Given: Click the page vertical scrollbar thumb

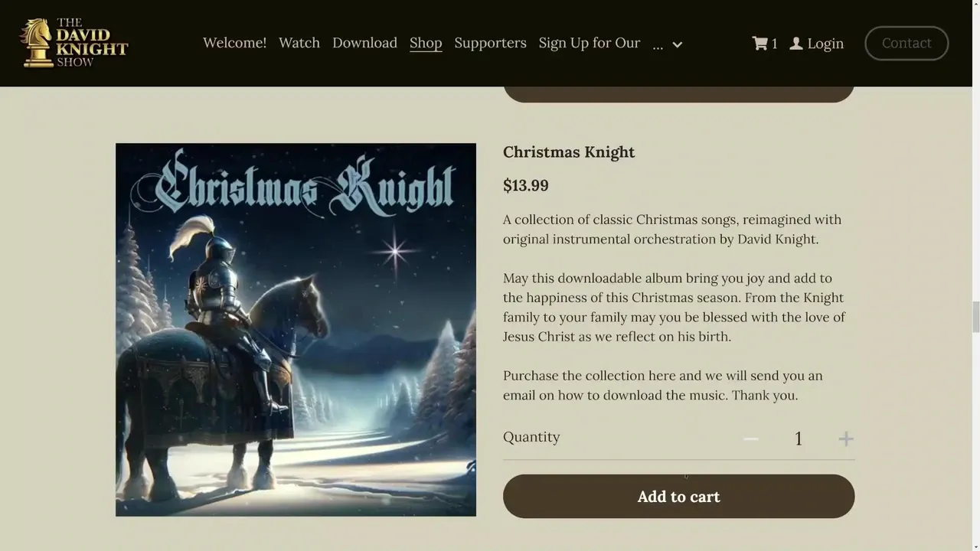Looking at the screenshot, I should tap(975, 317).
